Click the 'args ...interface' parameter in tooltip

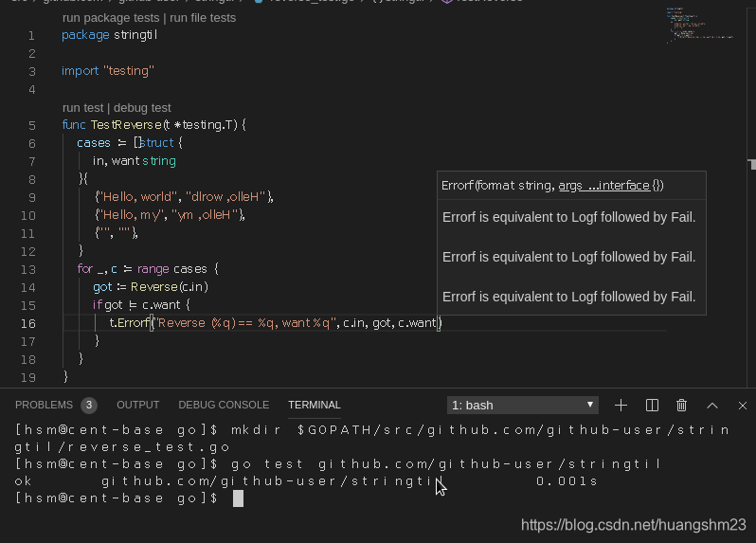click(604, 186)
